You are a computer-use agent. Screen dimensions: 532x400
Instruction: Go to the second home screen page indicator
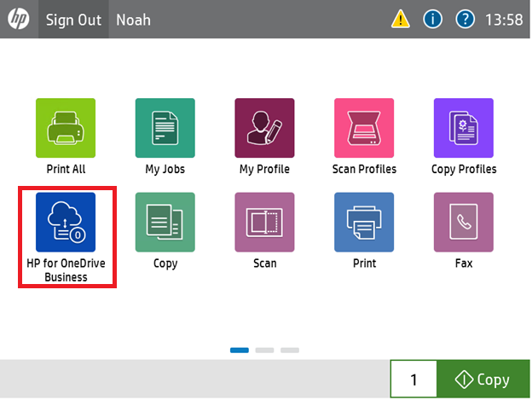(x=264, y=350)
